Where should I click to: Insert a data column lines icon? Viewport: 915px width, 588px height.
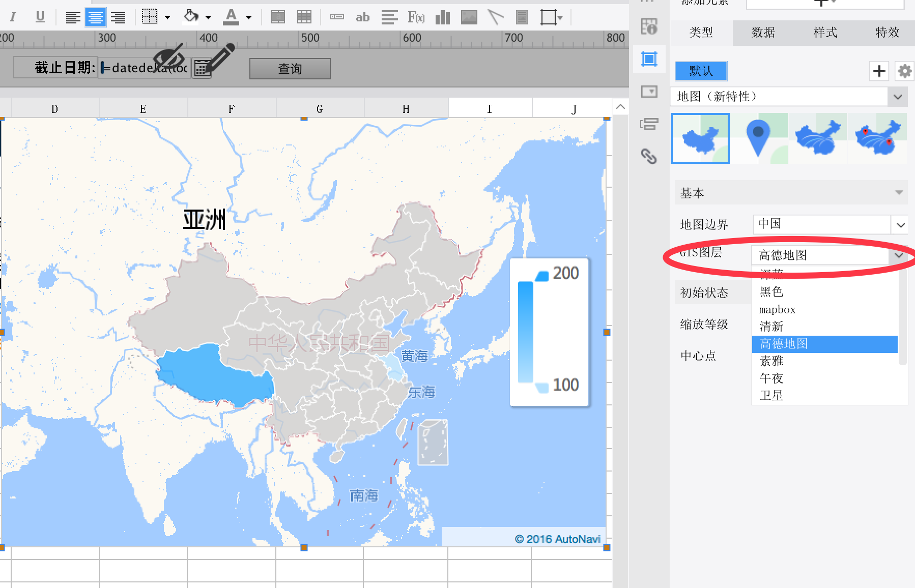(x=390, y=17)
